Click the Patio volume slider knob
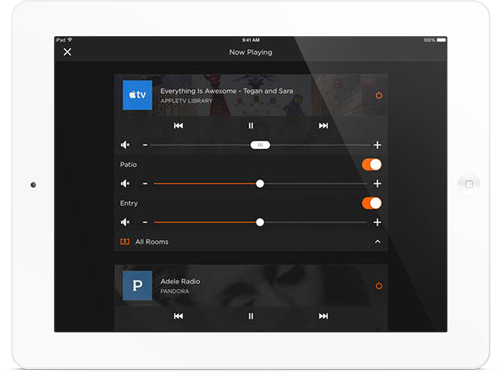This screenshot has height=372, width=500. (x=260, y=184)
